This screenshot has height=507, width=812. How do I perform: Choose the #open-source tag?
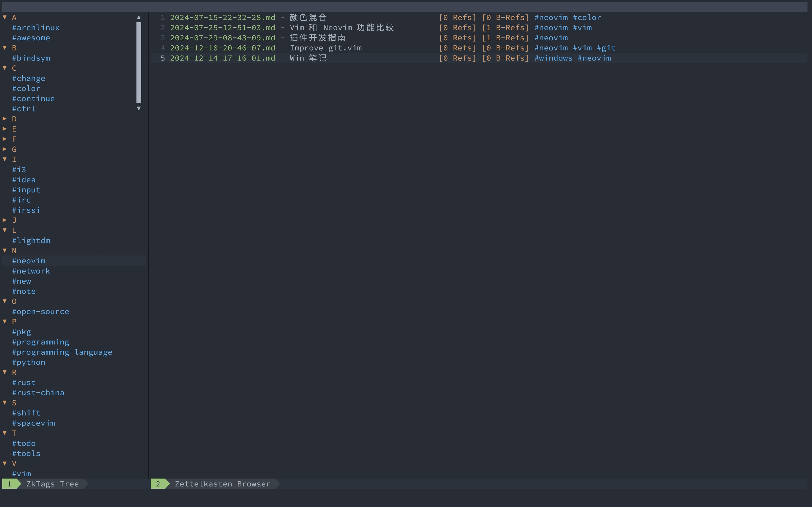click(41, 312)
